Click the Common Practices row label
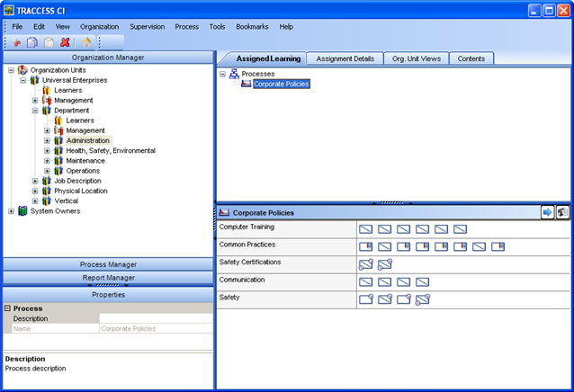The width and height of the screenshot is (574, 392). [x=247, y=245]
